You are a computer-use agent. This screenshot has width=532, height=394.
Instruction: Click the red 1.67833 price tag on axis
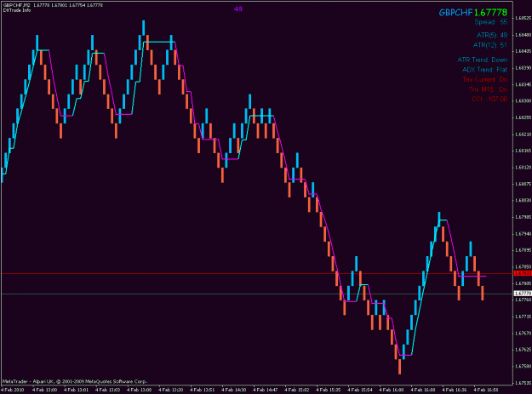click(x=523, y=273)
